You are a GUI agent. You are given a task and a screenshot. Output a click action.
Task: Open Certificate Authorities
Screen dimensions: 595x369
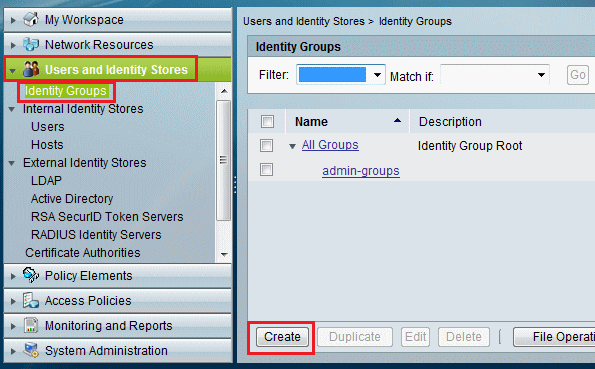pos(83,252)
